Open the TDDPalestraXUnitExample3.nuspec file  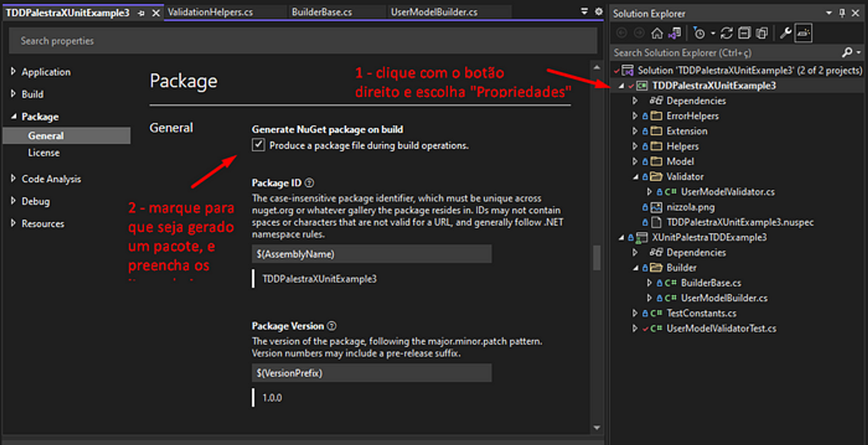(740, 222)
